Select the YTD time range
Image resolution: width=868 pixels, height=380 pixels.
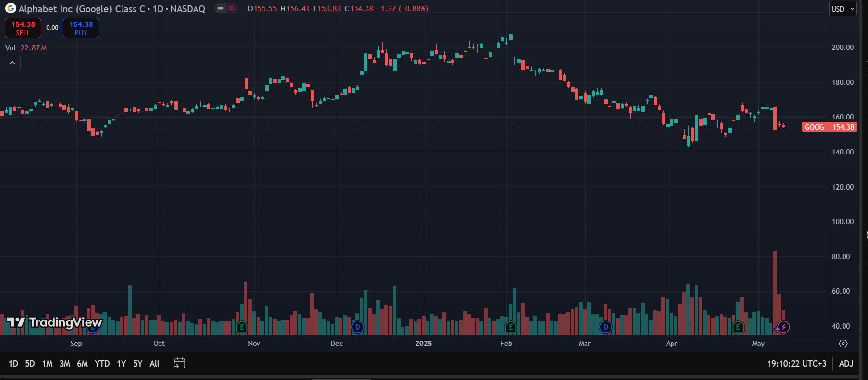click(102, 364)
